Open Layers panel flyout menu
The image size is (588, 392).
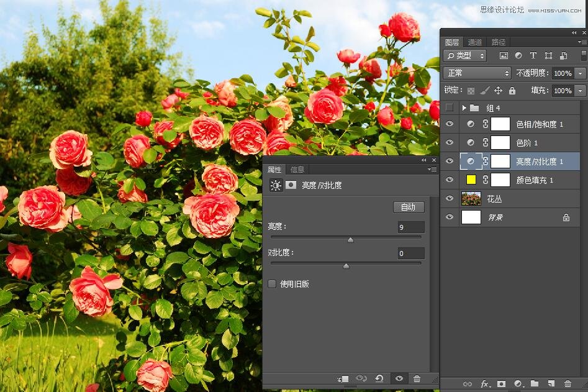pos(582,42)
